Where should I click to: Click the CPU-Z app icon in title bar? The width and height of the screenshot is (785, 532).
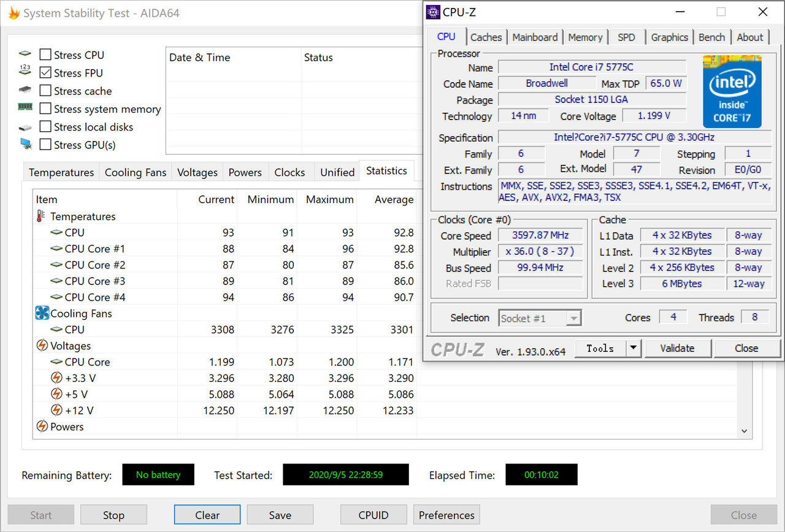tap(434, 12)
